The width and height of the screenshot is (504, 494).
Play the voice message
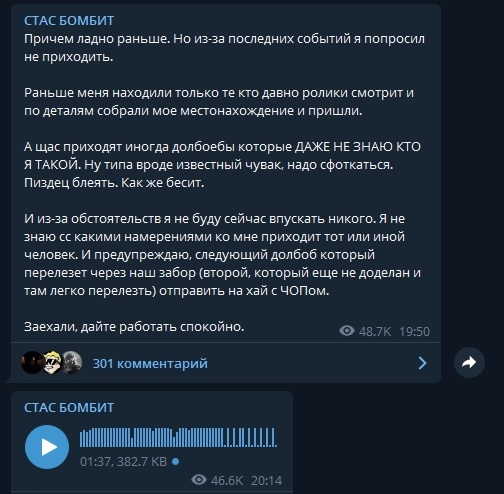point(47,447)
